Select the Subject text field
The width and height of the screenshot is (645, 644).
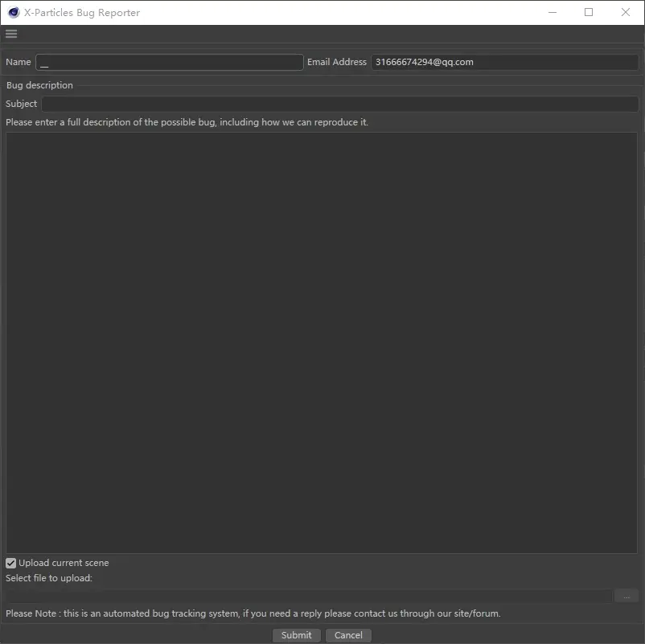coord(339,104)
